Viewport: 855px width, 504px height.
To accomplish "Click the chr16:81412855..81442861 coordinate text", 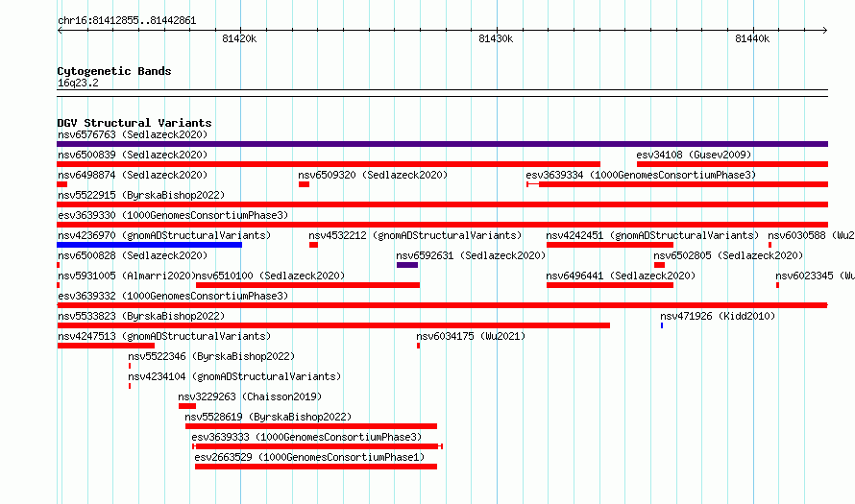I will (x=127, y=21).
